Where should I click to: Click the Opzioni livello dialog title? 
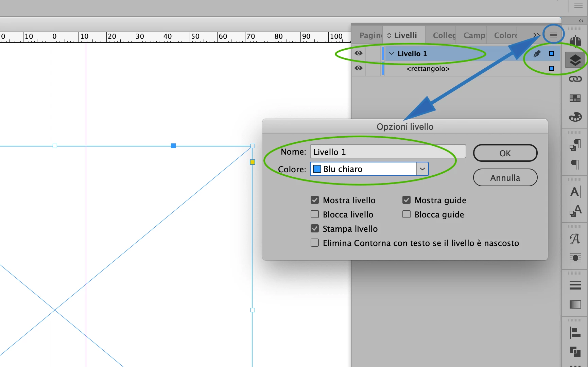pos(405,127)
